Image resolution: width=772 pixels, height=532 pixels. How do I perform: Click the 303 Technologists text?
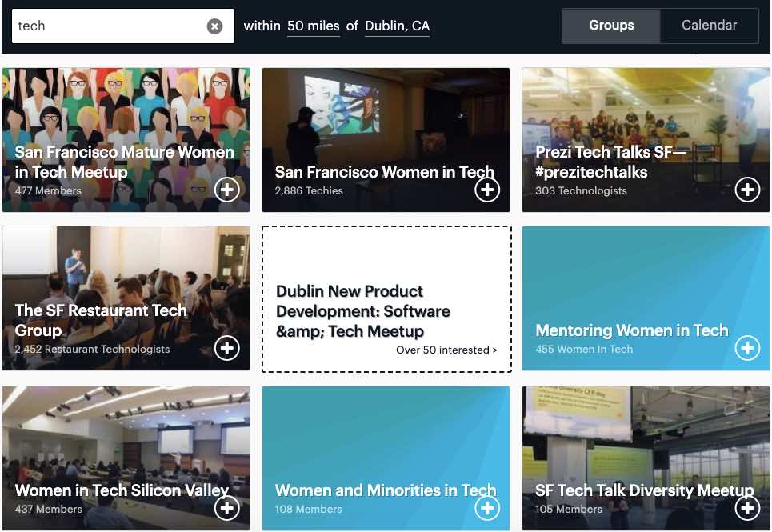(581, 191)
